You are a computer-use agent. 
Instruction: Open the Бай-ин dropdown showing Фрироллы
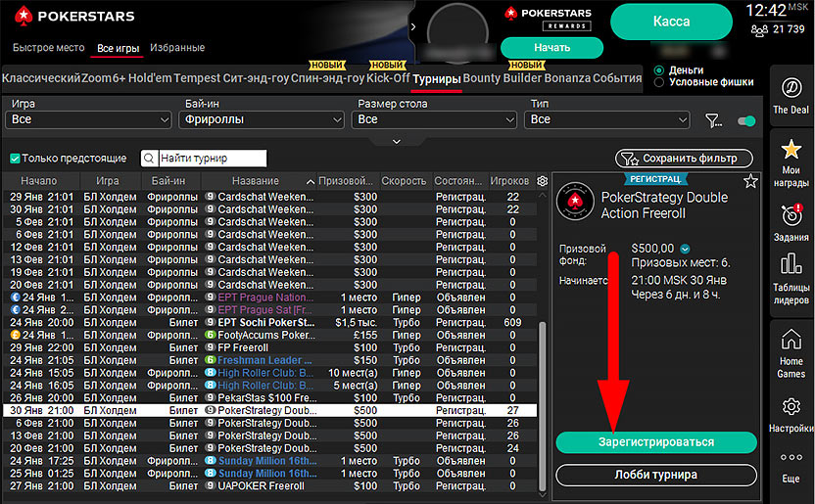tap(262, 120)
